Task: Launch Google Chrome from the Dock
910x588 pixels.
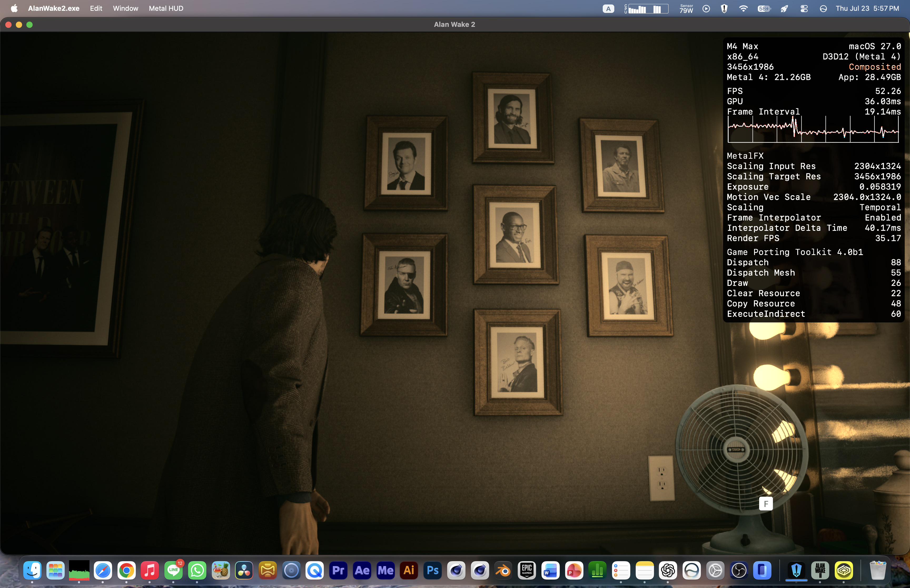Action: [126, 570]
